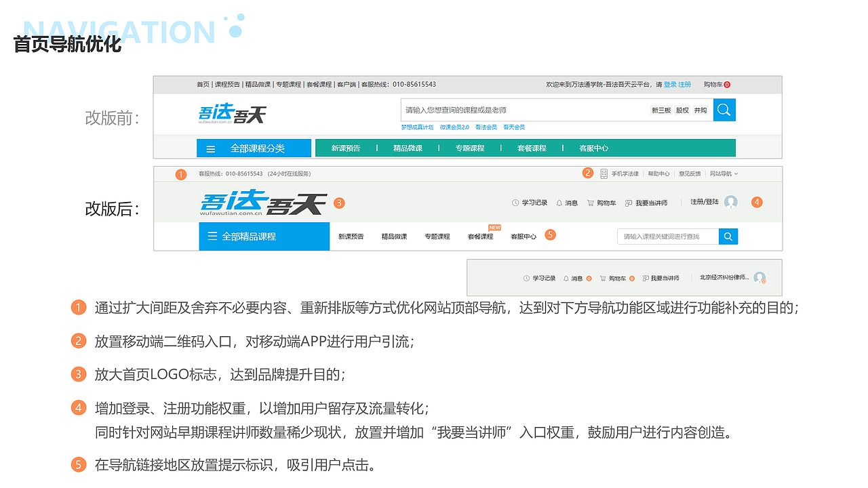Click the 并购 keyword tag
Screen dimensions: 868x488
(x=700, y=110)
